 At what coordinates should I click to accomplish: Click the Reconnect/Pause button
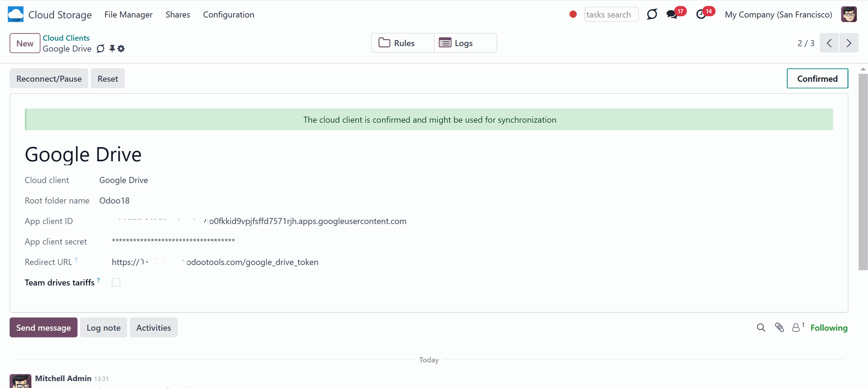49,79
